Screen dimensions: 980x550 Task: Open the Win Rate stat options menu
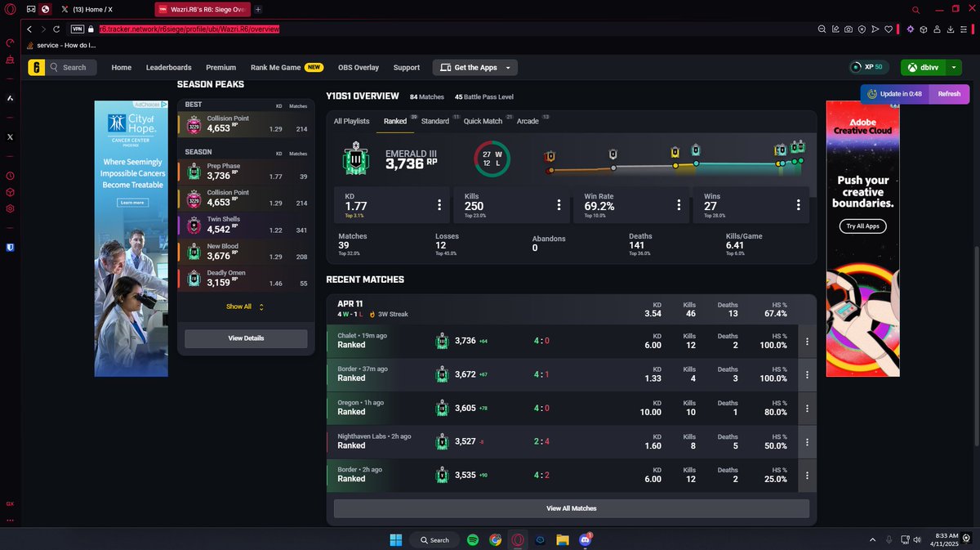679,205
